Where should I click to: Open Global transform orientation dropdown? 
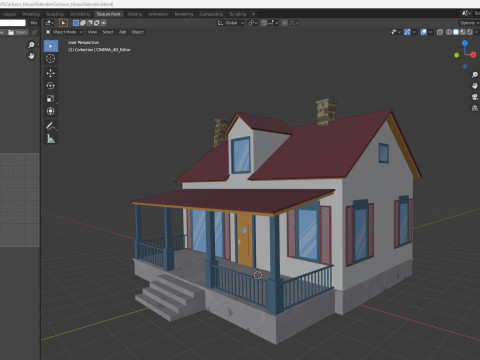coord(231,23)
